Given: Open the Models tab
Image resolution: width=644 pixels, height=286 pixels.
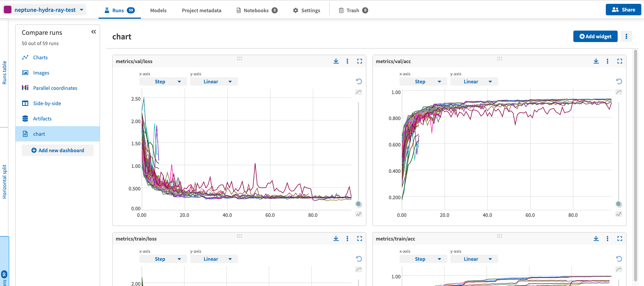Looking at the screenshot, I should click(x=158, y=10).
